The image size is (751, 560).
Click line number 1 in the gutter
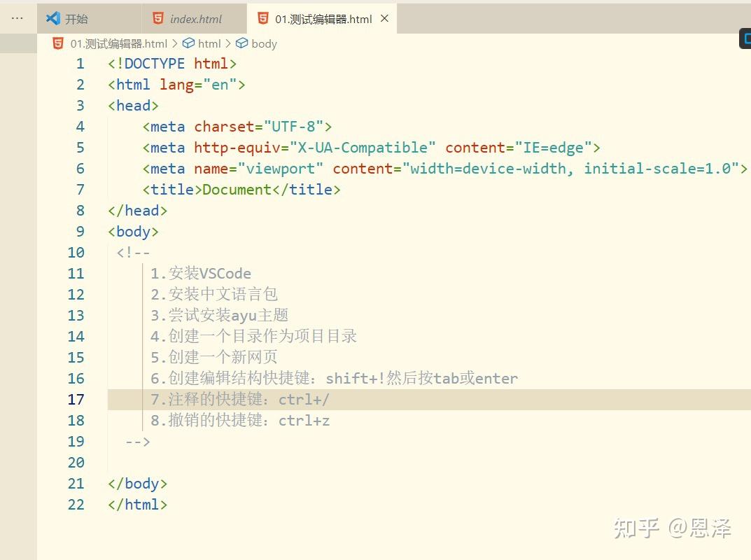tap(80, 63)
